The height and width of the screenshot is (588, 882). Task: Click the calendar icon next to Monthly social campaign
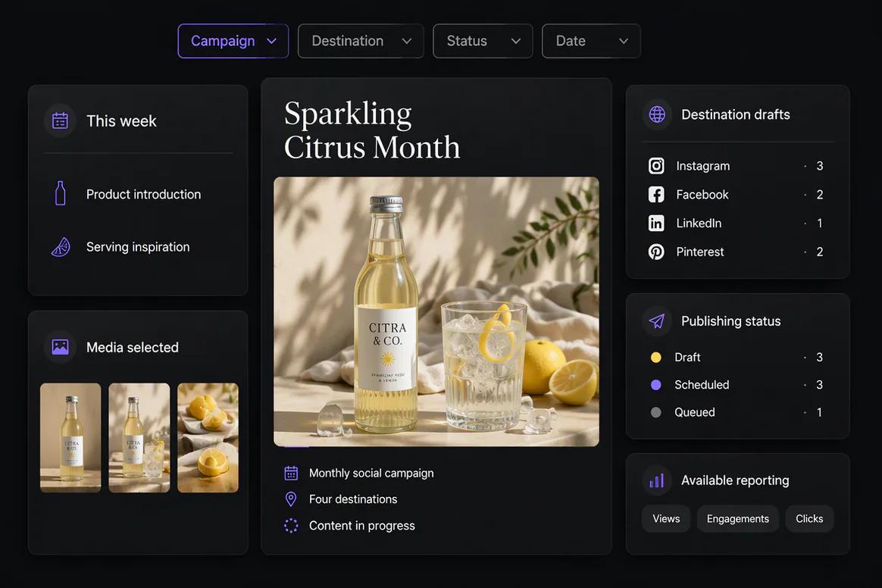tap(291, 474)
